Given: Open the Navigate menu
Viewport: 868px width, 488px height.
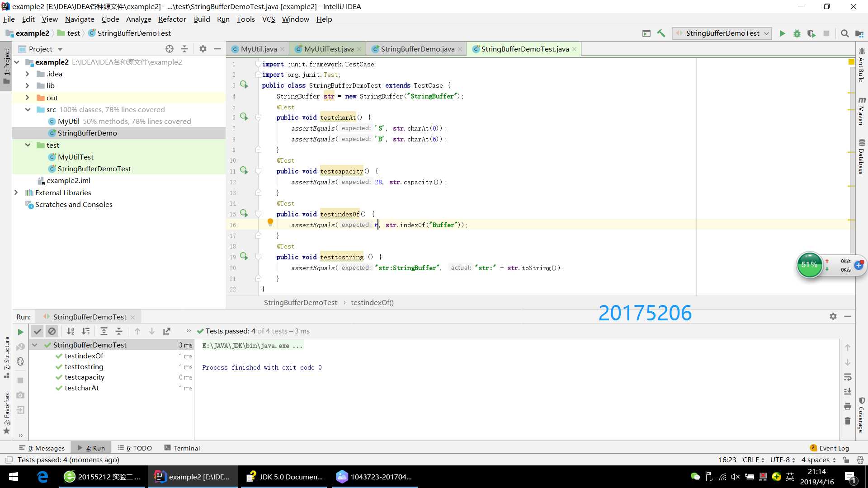Looking at the screenshot, I should 80,19.
